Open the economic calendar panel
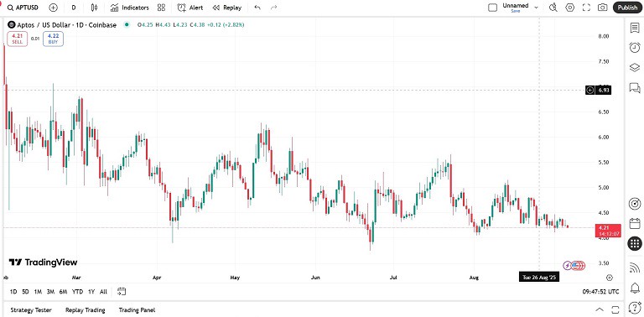The width and height of the screenshot is (644, 317). (x=635, y=223)
